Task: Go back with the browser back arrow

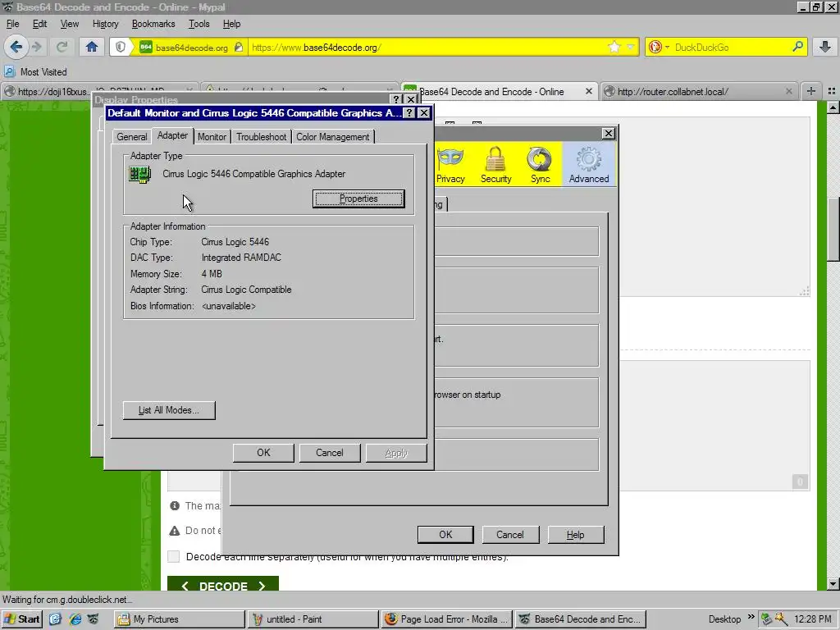Action: (16, 47)
